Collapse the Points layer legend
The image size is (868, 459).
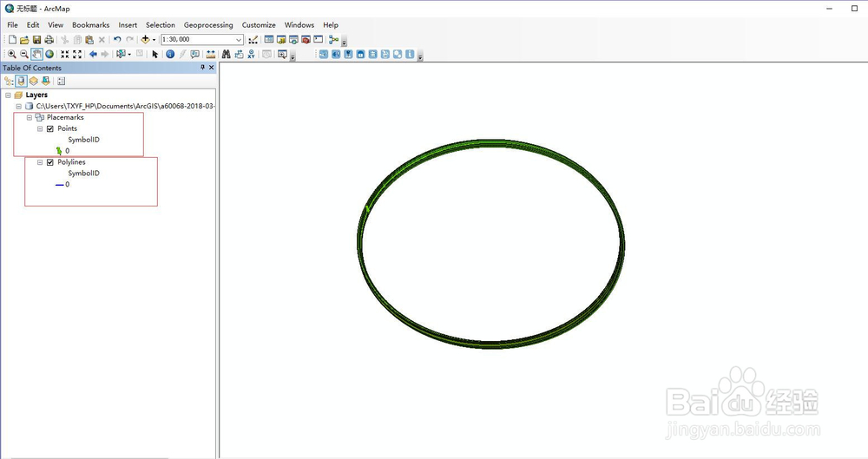tap(40, 128)
